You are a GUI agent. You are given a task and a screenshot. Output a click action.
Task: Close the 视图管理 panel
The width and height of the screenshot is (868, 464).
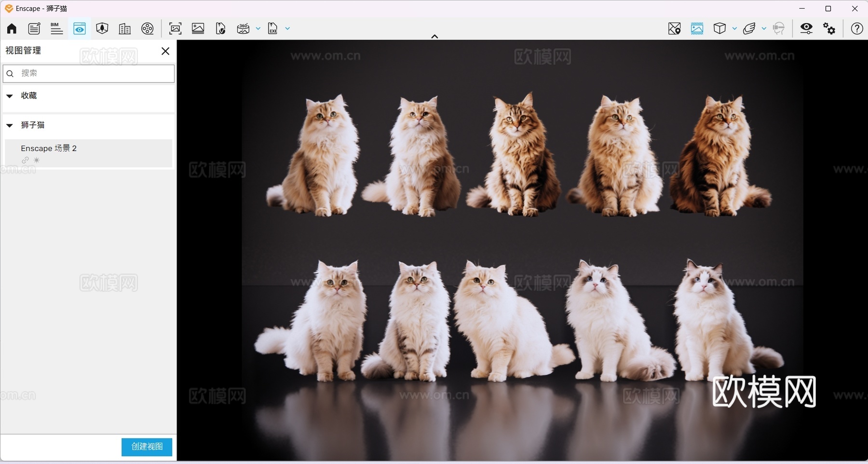[165, 51]
